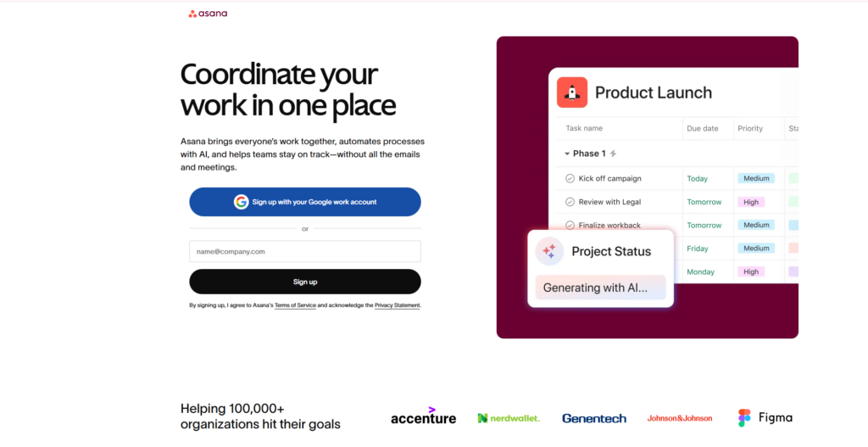This screenshot has width=868, height=447.
Task: Click the Google logo icon
Action: click(x=242, y=202)
